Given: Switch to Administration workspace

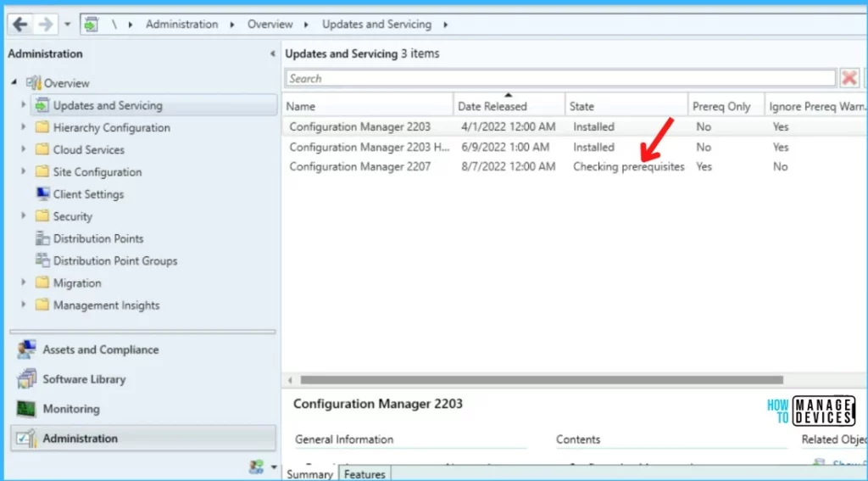Looking at the screenshot, I should pyautogui.click(x=142, y=439).
